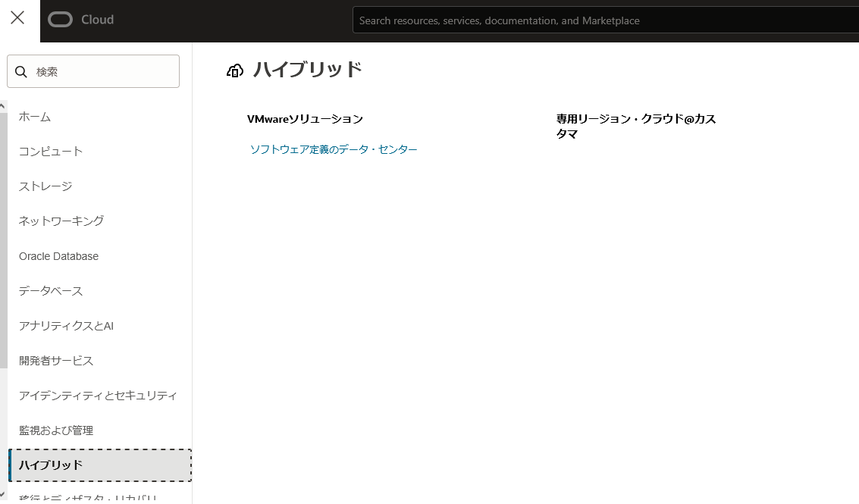Click the sidebar scroll-down arrow
The height and width of the screenshot is (504, 859).
[3, 494]
